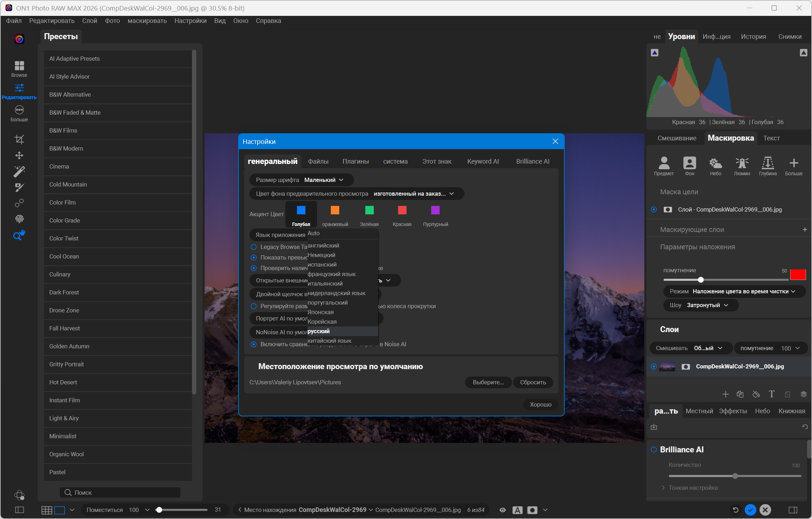Switch to the Плагины settings tab
Viewport: 812px width, 519px height.
point(355,161)
